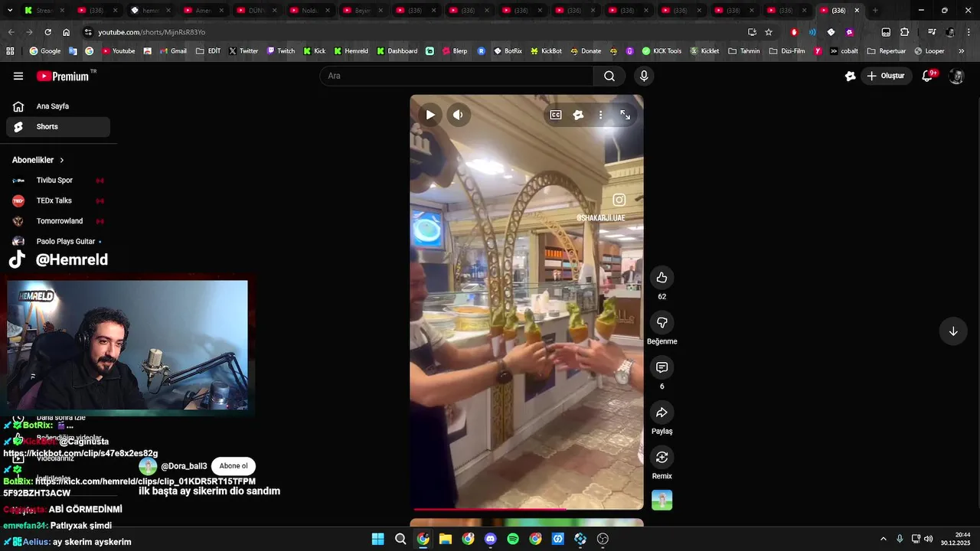Open the tab search dropdown arrow

pos(10,11)
